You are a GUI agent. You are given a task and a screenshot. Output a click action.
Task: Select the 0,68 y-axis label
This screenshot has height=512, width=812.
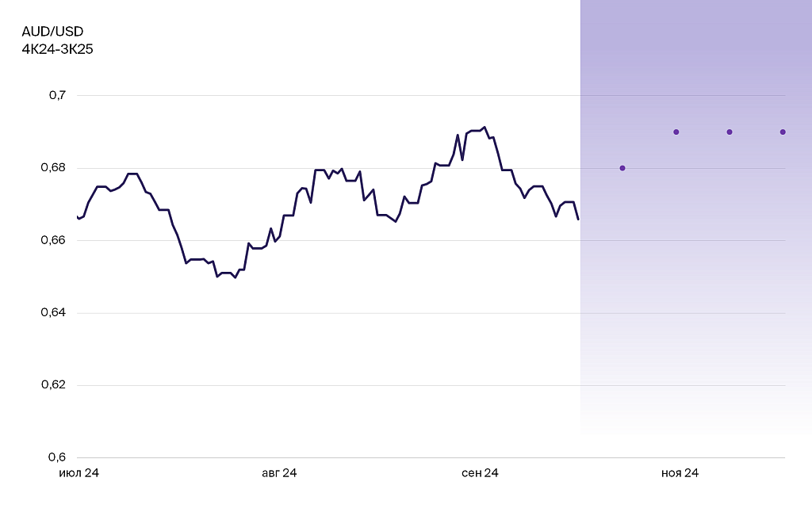[54, 168]
